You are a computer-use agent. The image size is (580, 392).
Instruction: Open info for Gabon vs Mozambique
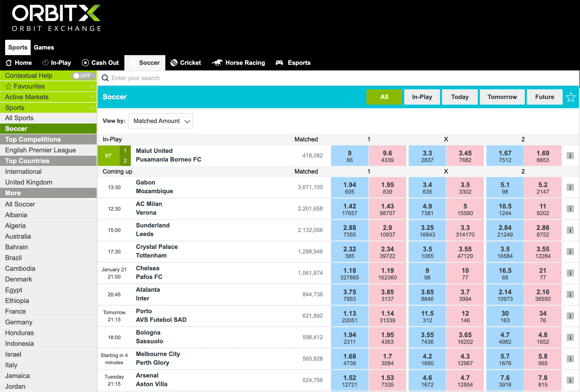[570, 187]
